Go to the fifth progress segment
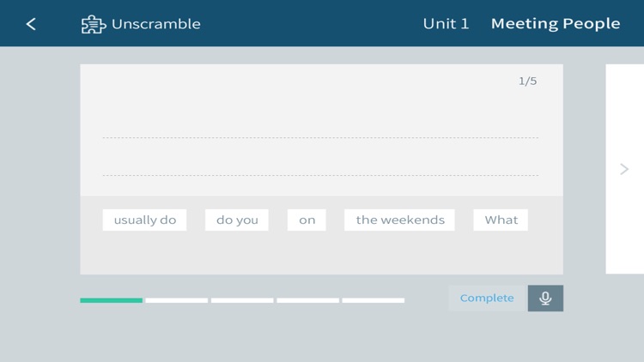This screenshot has width=644, height=362. (373, 300)
